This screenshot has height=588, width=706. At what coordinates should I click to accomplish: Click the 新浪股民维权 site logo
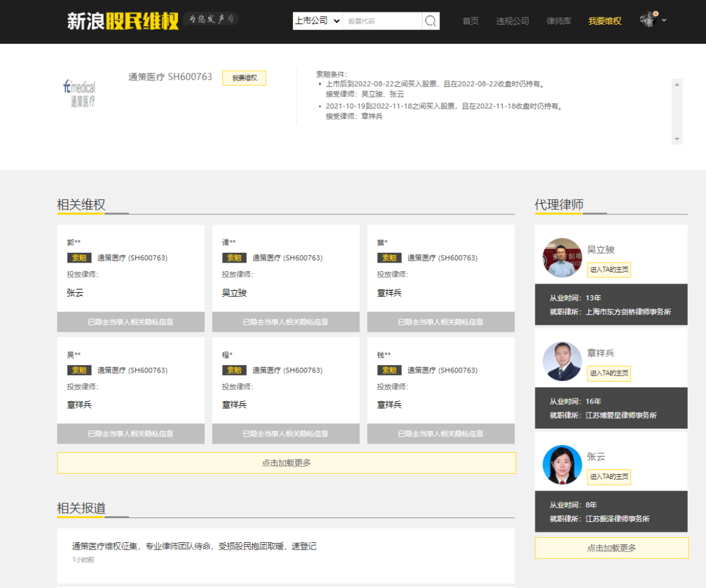[x=123, y=21]
